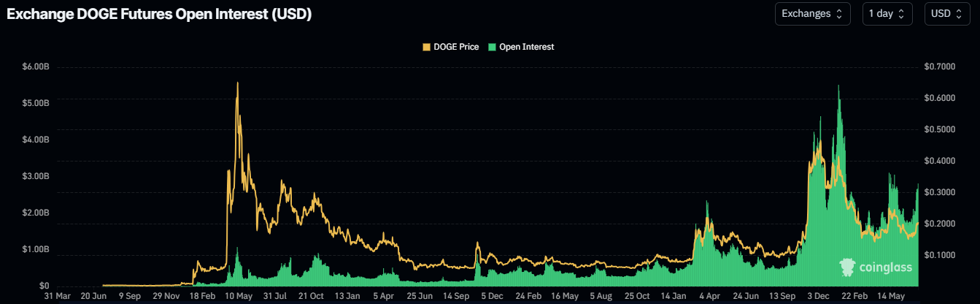This screenshot has width=980, height=304.
Task: Click the coinglass watermark text
Action: click(886, 268)
